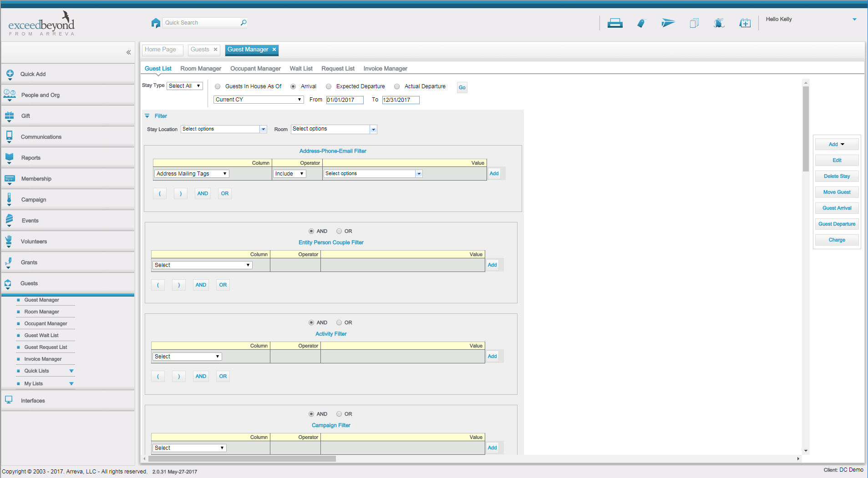Click the paper plane send icon
Screen dimensions: 868x478
[x=668, y=23]
